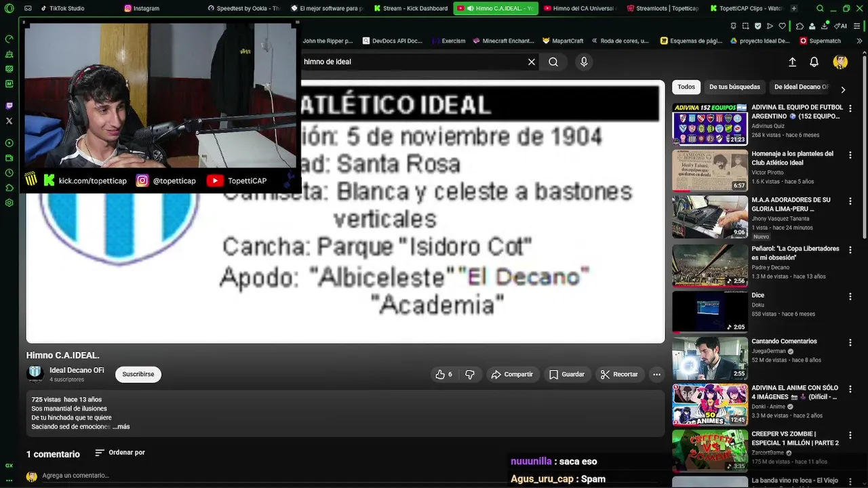Image resolution: width=868 pixels, height=488 pixels.
Task: Open the YouTube account avatar menu
Action: tap(840, 62)
